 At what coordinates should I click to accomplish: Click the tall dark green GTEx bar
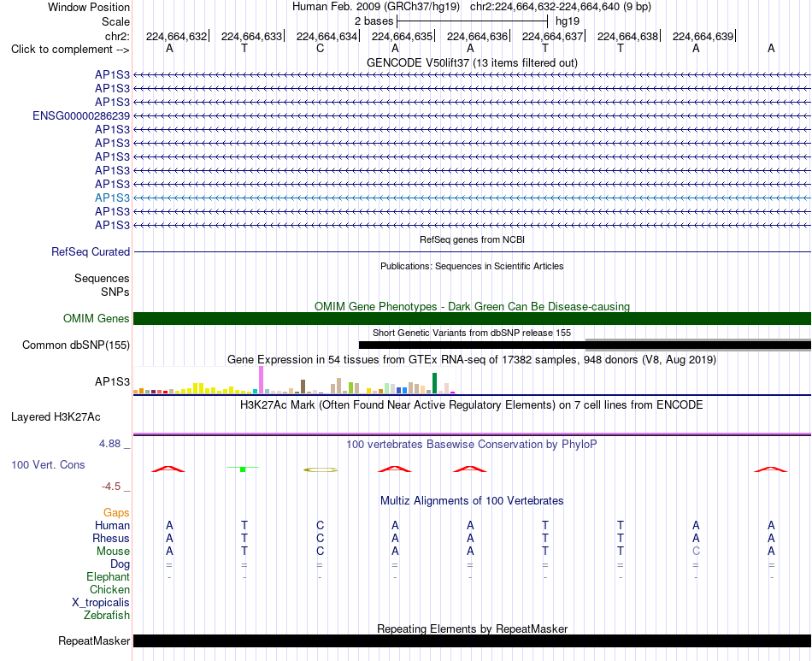point(434,383)
